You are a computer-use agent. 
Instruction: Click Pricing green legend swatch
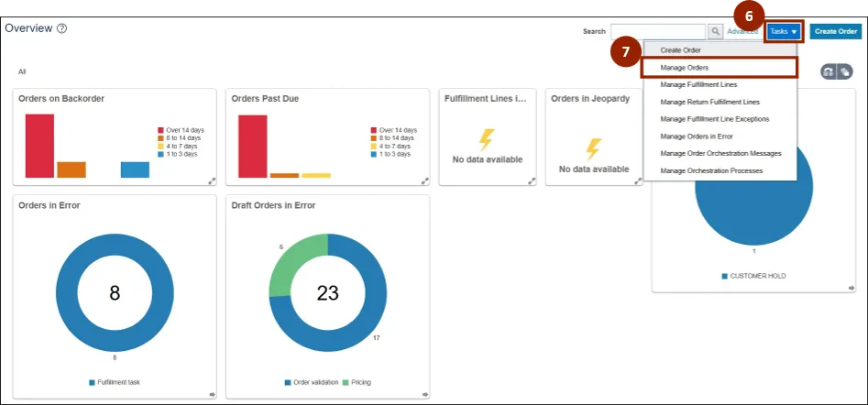click(346, 382)
